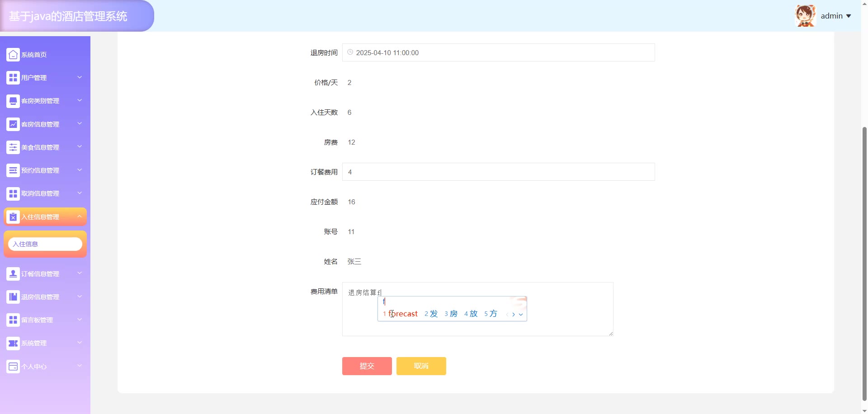Expand the 取消信息管理 menu chevron
868x414 pixels.
pyautogui.click(x=80, y=193)
